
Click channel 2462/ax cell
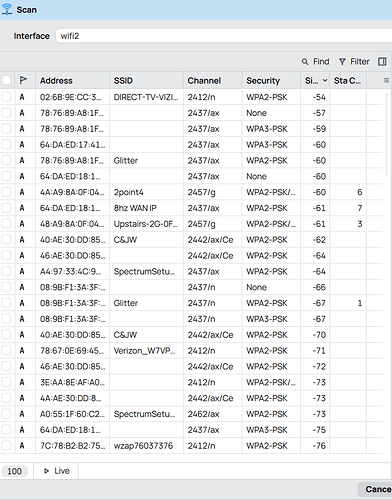[203, 414]
